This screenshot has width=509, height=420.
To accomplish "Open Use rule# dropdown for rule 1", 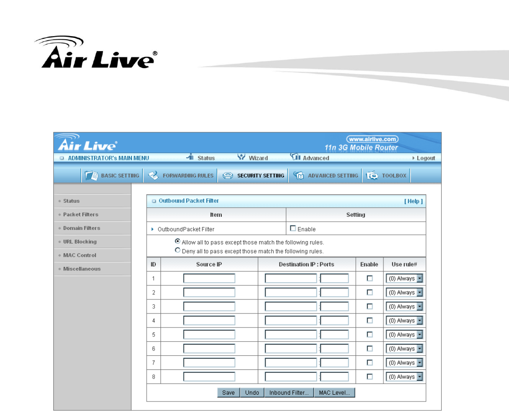I will click(404, 279).
